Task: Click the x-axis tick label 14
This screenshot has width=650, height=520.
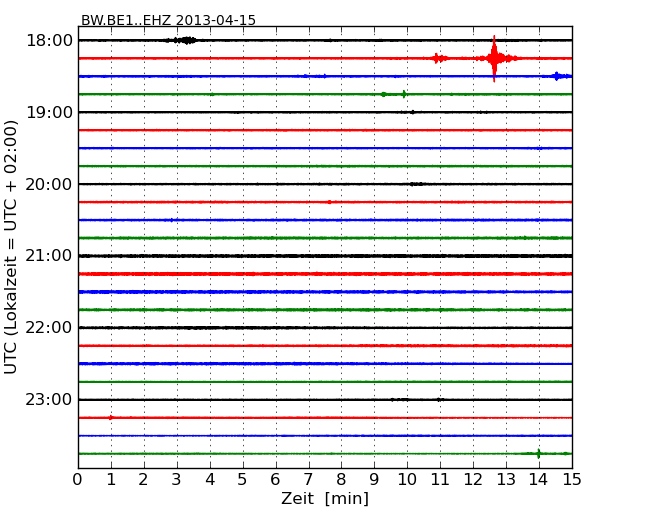Action: coord(538,479)
